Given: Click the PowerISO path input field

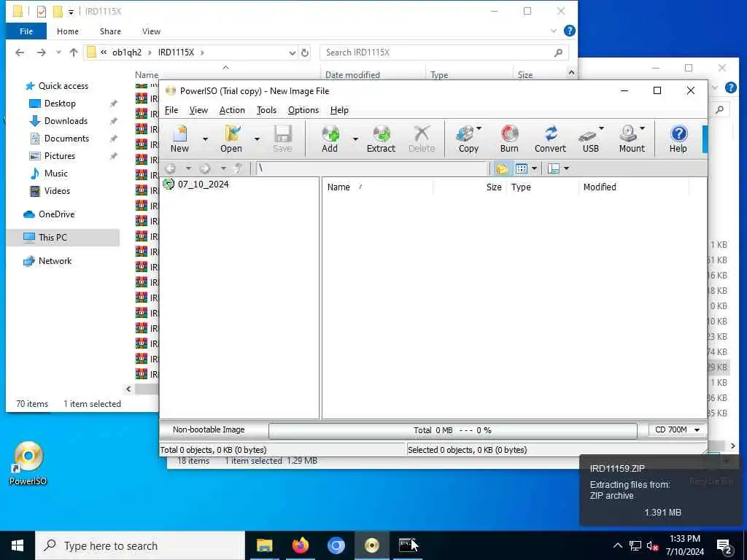Looking at the screenshot, I should pyautogui.click(x=372, y=168).
